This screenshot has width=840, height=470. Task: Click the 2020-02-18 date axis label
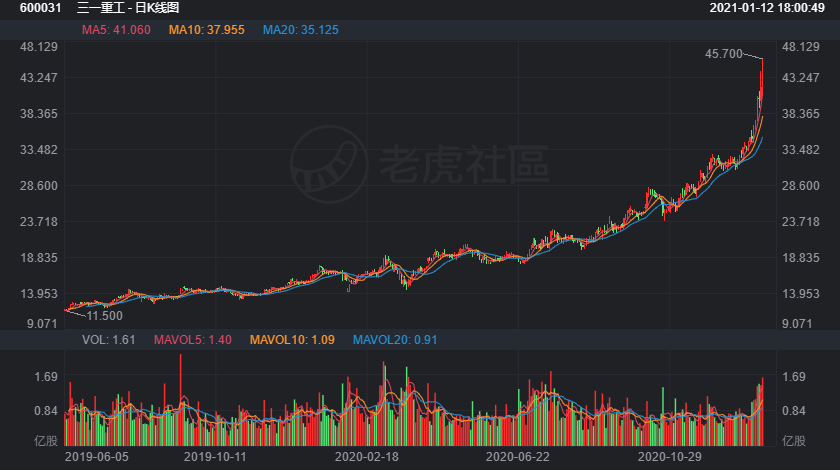click(x=366, y=457)
